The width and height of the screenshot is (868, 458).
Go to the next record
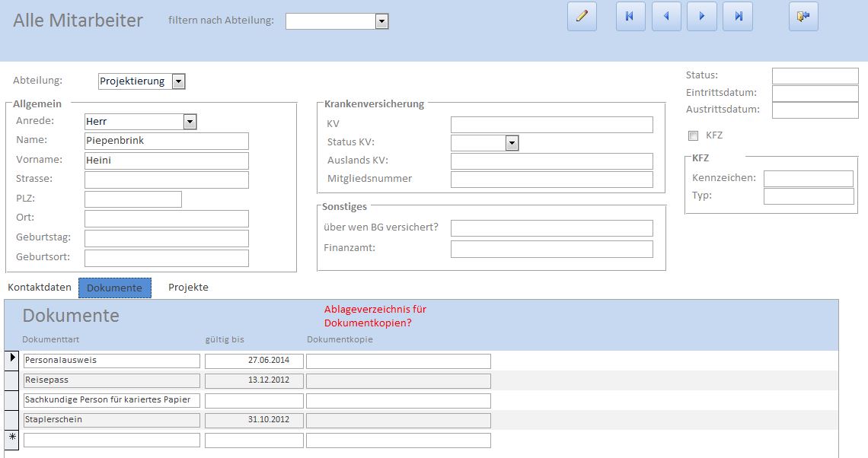[x=702, y=16]
